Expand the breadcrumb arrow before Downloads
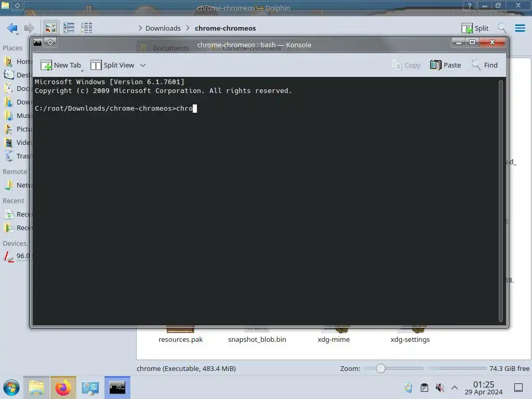The image size is (532, 399). pyautogui.click(x=140, y=28)
